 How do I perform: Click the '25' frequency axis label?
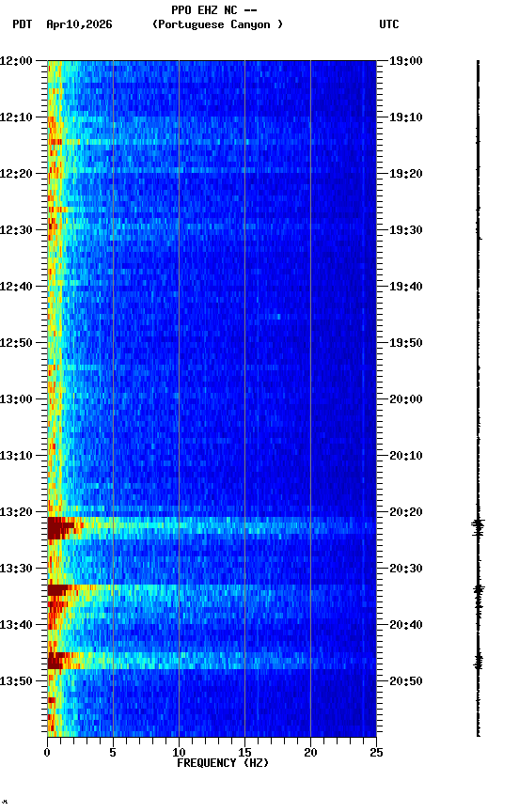376,753
